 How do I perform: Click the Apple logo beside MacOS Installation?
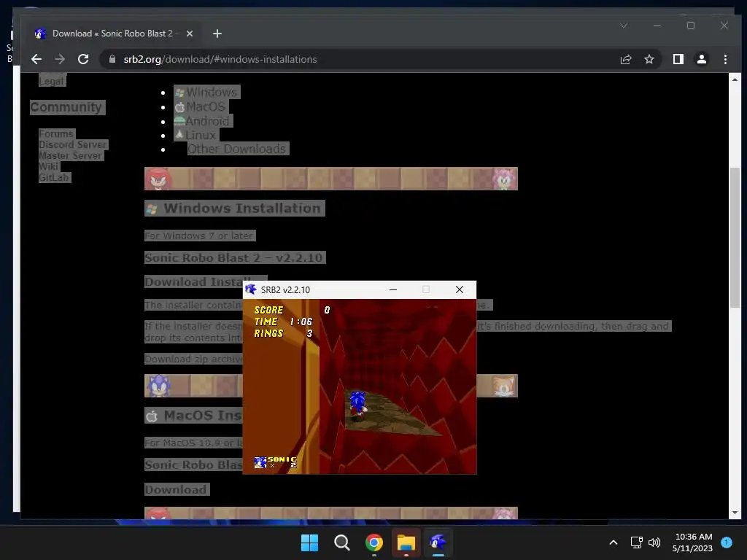(152, 416)
